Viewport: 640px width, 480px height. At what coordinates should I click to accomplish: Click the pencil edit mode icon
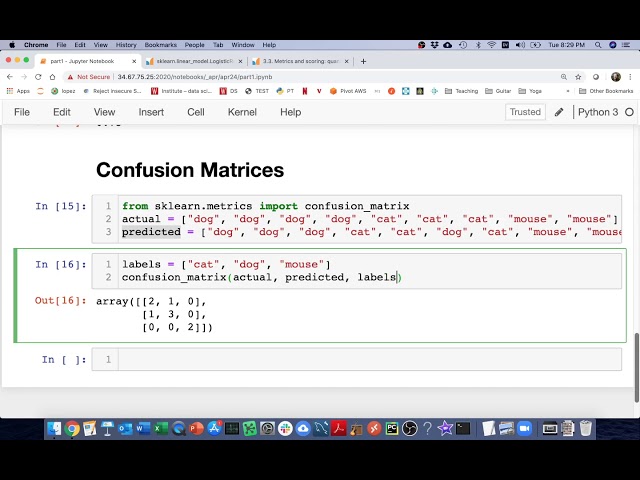559,112
